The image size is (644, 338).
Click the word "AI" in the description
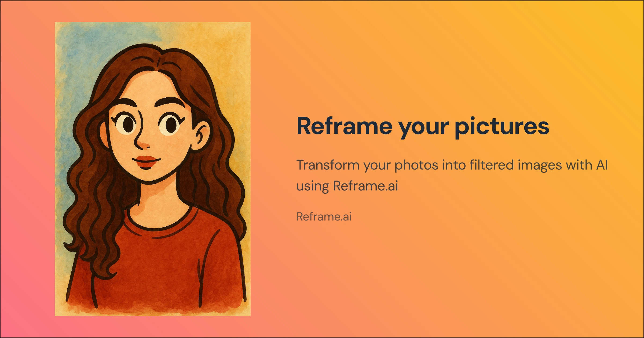(x=602, y=165)
